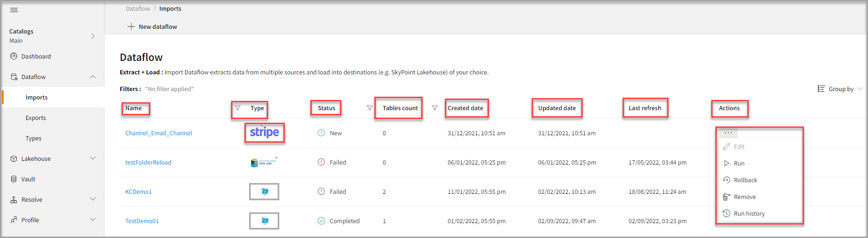Collapse the Dataflow sidebar section
868x238 pixels.
[x=93, y=77]
